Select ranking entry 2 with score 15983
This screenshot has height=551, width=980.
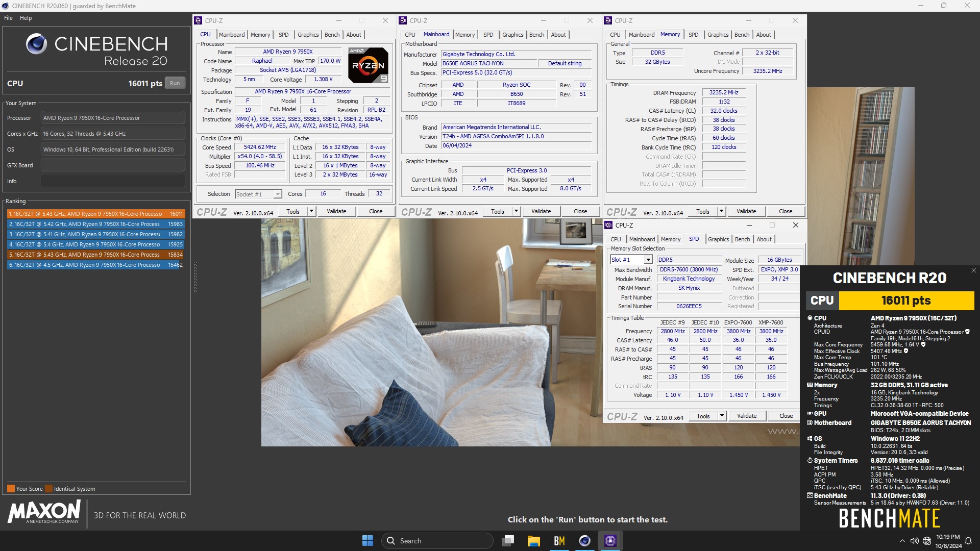(x=96, y=224)
